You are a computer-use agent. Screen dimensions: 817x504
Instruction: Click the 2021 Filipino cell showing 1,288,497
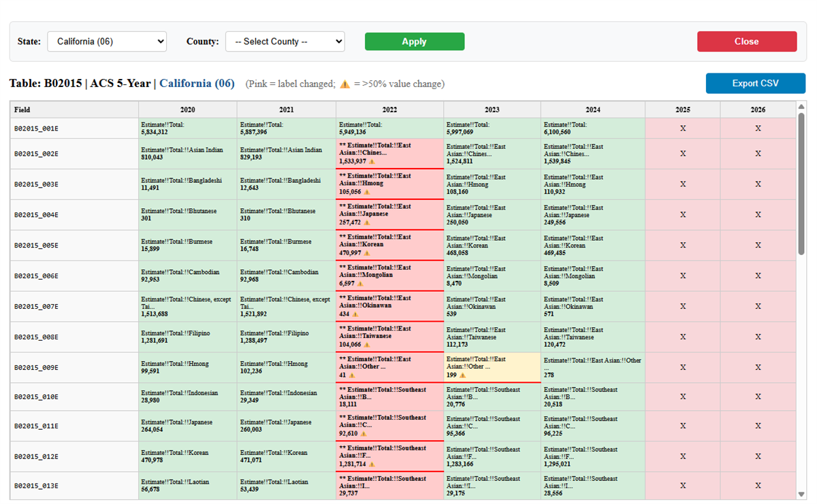287,337
